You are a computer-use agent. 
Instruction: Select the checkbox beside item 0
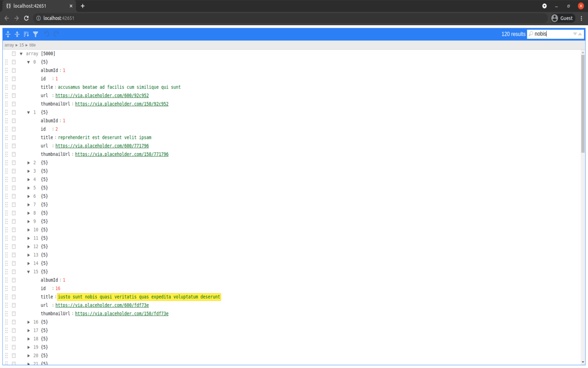[13, 62]
